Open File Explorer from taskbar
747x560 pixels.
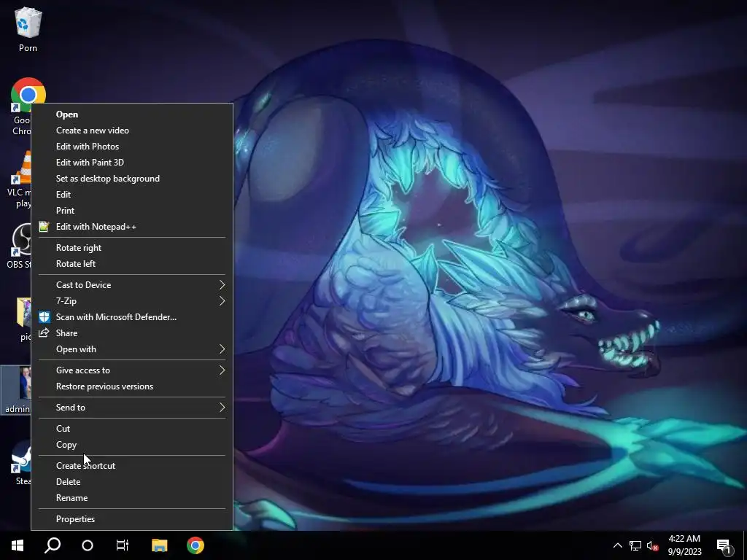(x=159, y=545)
